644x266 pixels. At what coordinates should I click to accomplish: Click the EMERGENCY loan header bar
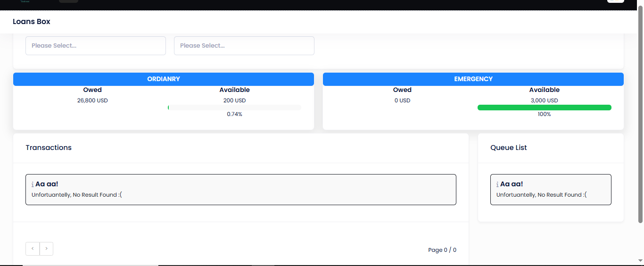tap(473, 79)
